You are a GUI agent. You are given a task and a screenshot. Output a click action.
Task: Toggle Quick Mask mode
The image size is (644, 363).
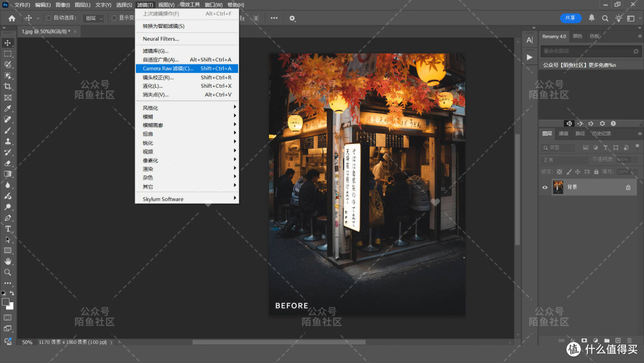(x=8, y=318)
